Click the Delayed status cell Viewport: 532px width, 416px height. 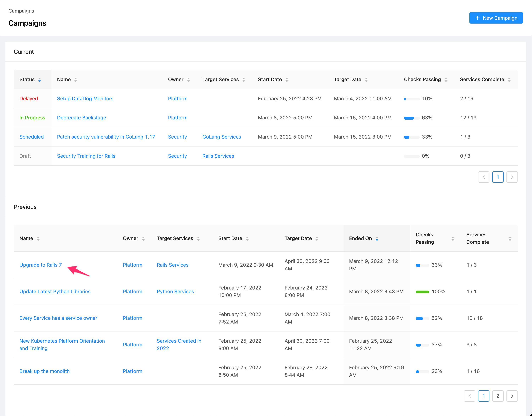tap(29, 99)
